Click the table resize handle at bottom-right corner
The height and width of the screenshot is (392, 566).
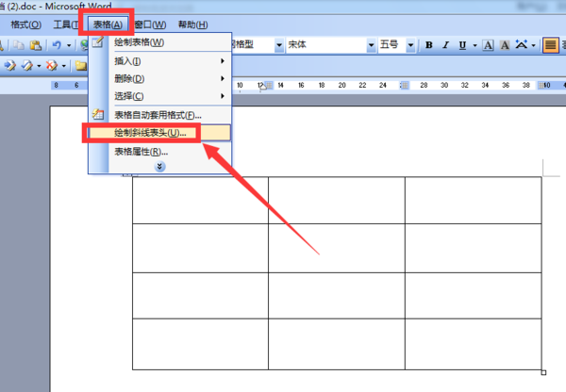click(x=543, y=372)
